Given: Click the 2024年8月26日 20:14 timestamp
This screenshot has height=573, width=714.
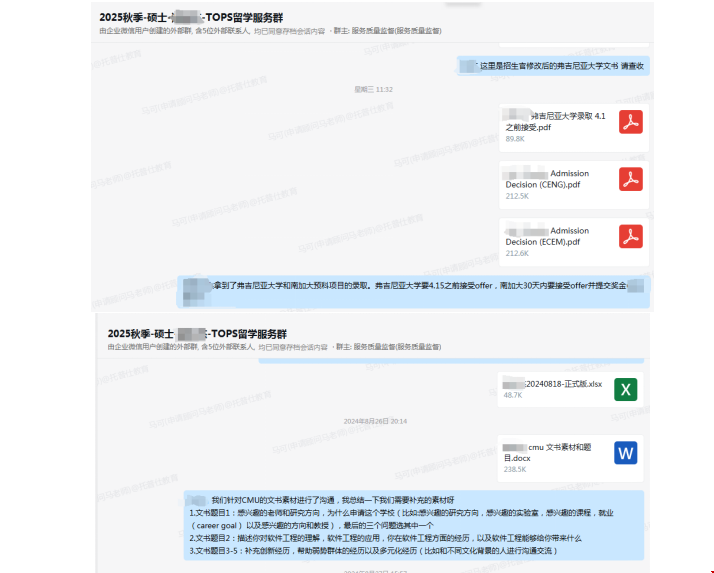Looking at the screenshot, I should click(x=375, y=421).
